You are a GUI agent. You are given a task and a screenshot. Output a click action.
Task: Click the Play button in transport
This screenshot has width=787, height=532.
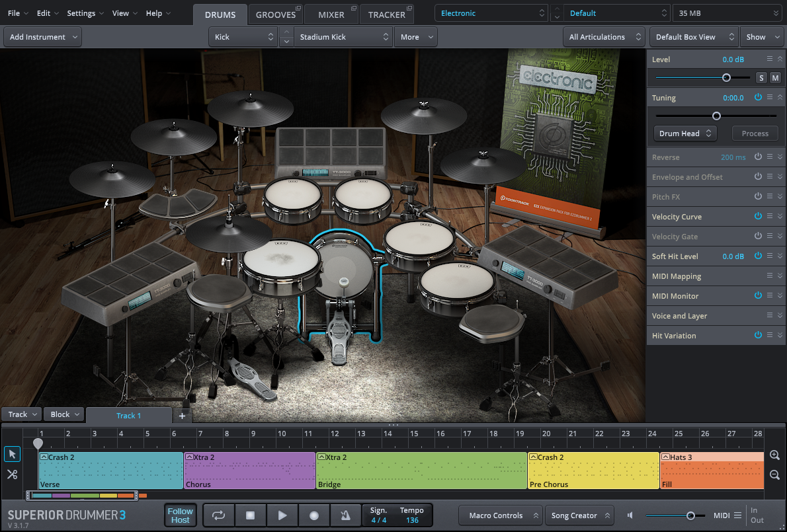[282, 515]
